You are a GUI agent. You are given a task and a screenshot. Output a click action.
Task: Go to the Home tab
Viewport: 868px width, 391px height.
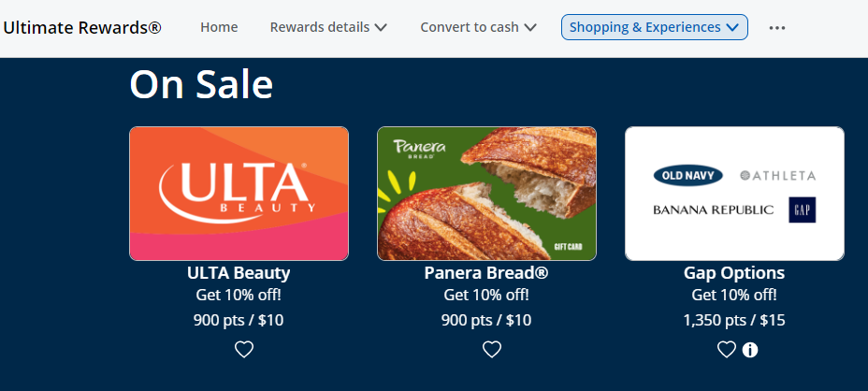pos(219,27)
